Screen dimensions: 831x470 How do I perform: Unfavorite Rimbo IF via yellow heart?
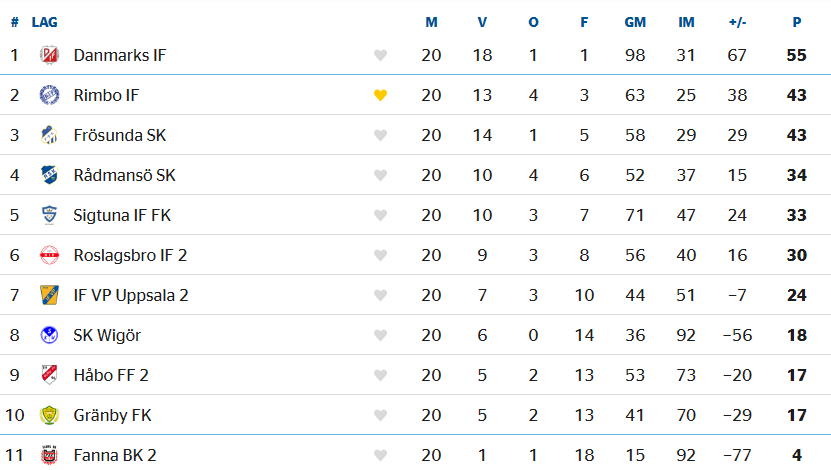click(x=380, y=95)
